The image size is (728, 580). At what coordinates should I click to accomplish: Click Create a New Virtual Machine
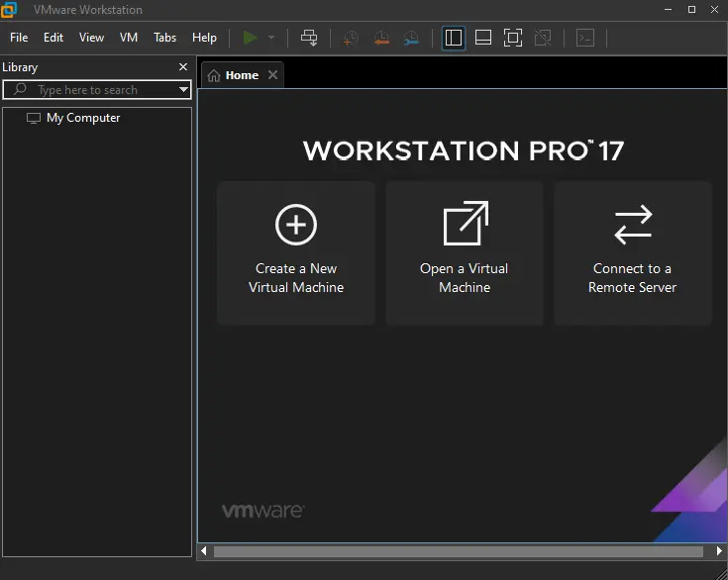[296, 252]
